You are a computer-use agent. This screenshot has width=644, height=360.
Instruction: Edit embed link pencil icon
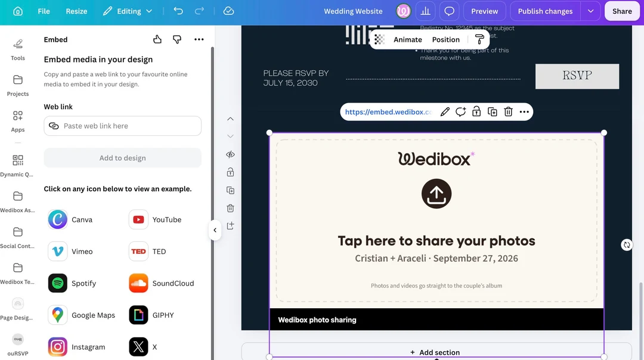click(445, 111)
